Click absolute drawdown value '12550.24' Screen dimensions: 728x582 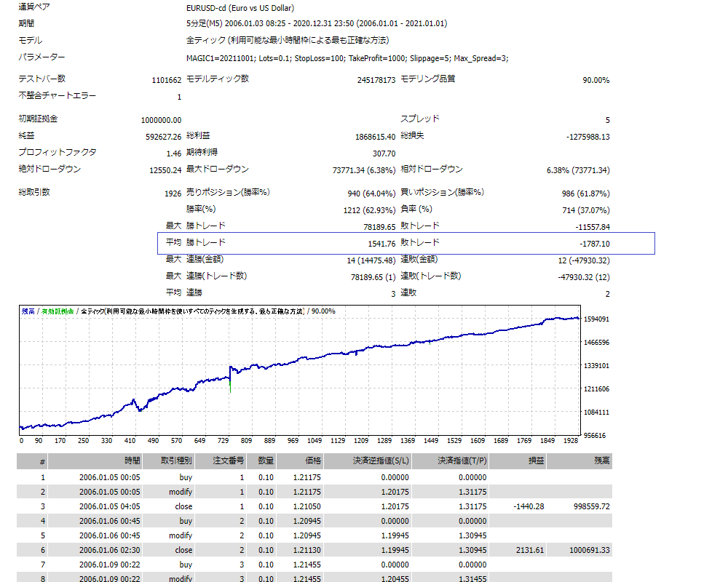pos(165,170)
